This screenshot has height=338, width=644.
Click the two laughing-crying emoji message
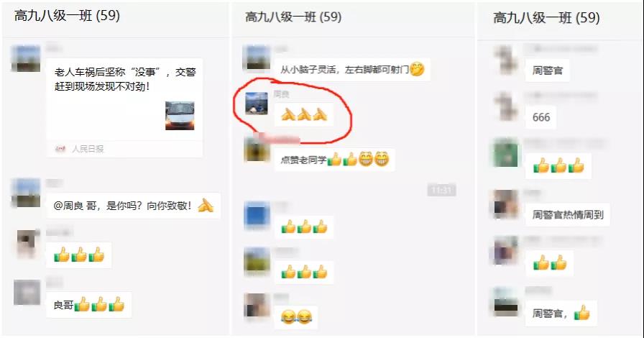(296, 316)
